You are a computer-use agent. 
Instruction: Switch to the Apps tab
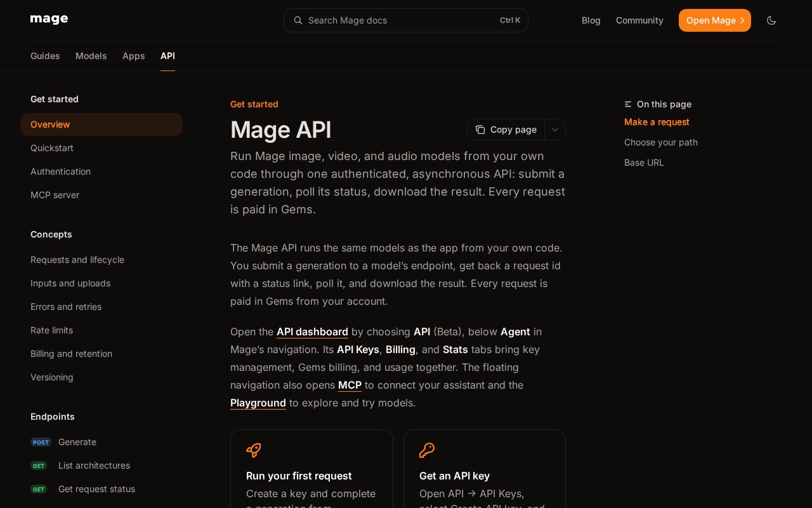pos(134,56)
